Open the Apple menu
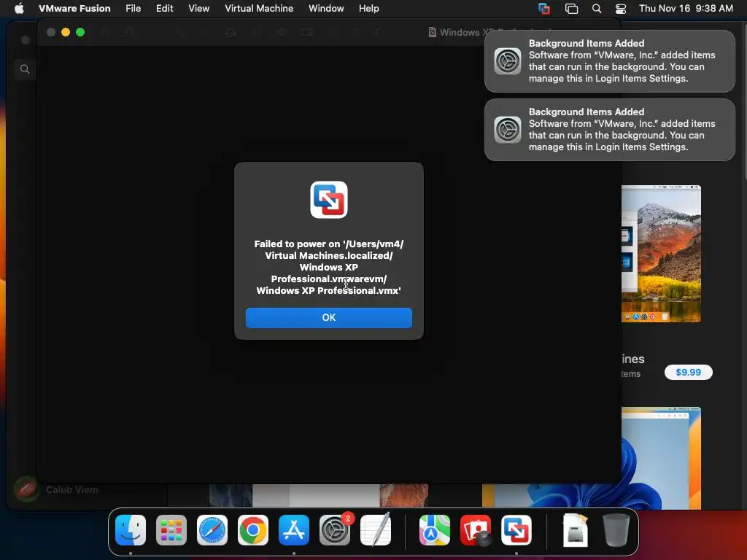The image size is (747, 560). coord(19,8)
